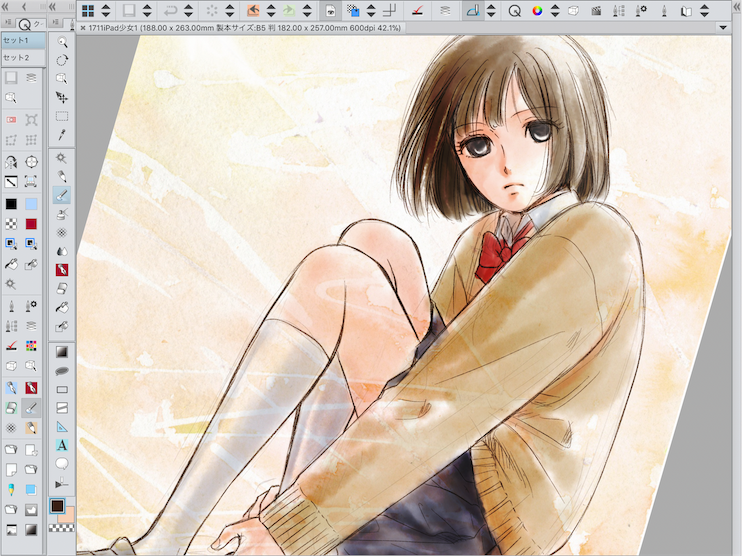Toggle red checkmark ruler snap in Quick Access
Screen dimensions: 742x556
[11, 346]
